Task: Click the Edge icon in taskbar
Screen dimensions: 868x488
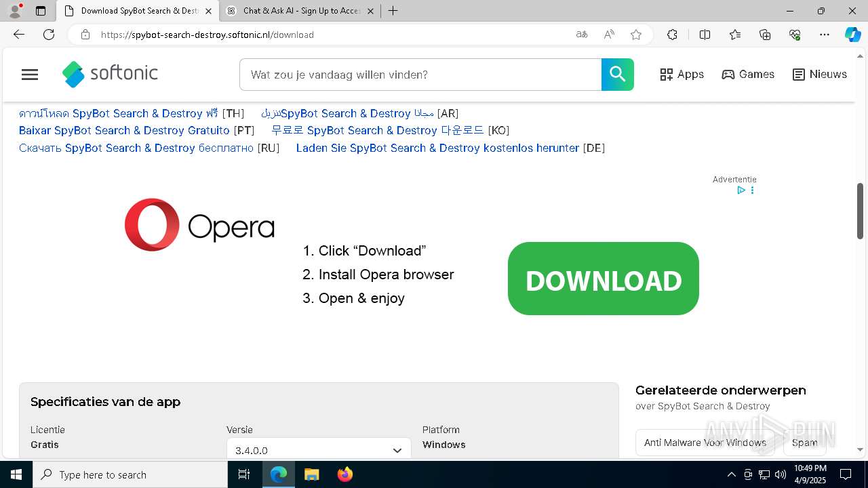Action: coord(279,474)
